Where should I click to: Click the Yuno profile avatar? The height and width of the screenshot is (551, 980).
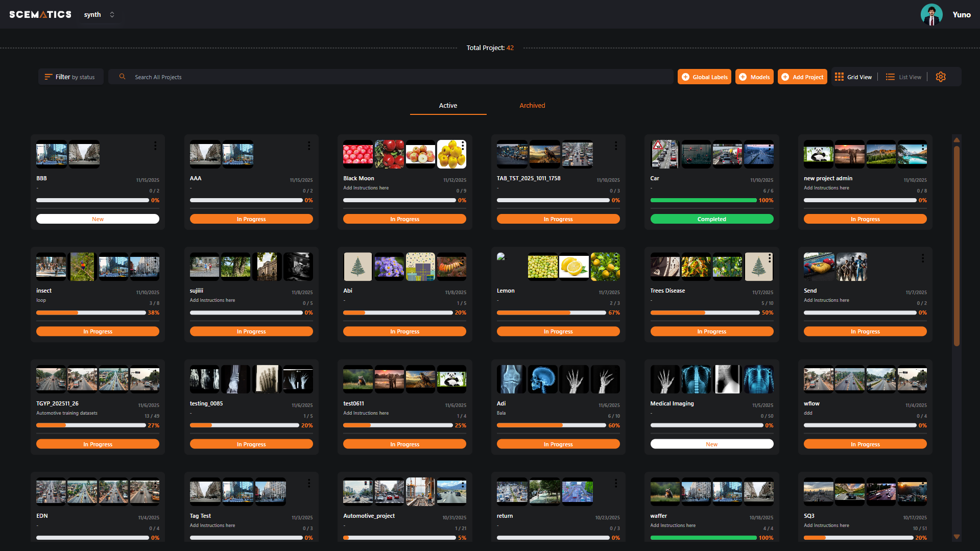click(x=931, y=14)
